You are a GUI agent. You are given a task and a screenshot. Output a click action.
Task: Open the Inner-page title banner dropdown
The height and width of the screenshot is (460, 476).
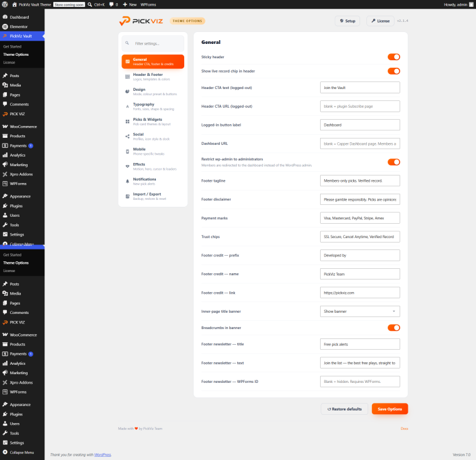[x=360, y=311]
